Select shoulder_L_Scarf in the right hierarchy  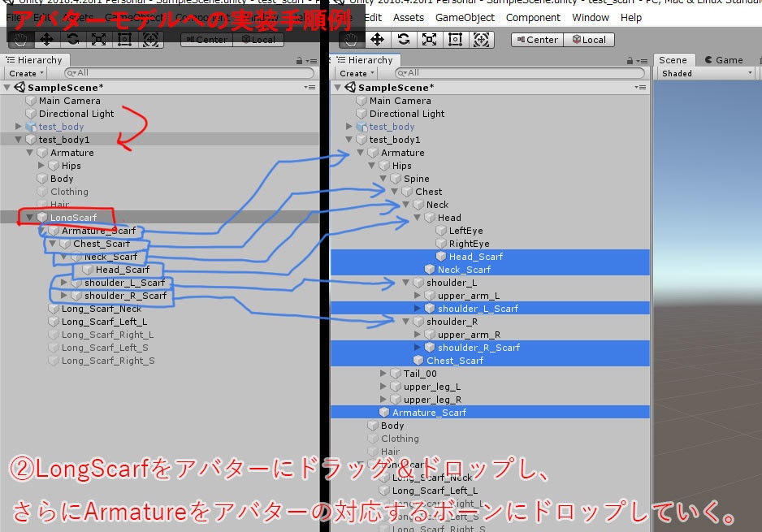tap(490, 308)
